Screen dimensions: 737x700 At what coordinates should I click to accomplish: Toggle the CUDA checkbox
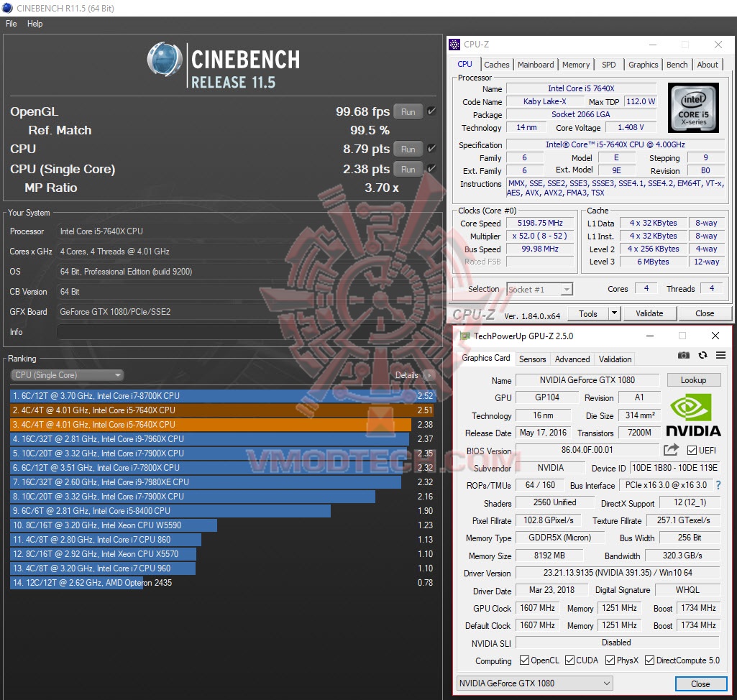coord(569,660)
